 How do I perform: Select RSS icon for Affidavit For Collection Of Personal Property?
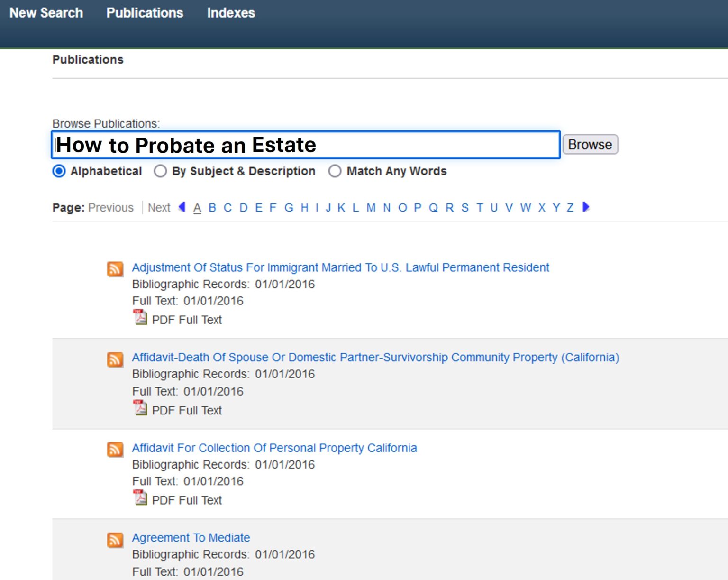click(115, 449)
